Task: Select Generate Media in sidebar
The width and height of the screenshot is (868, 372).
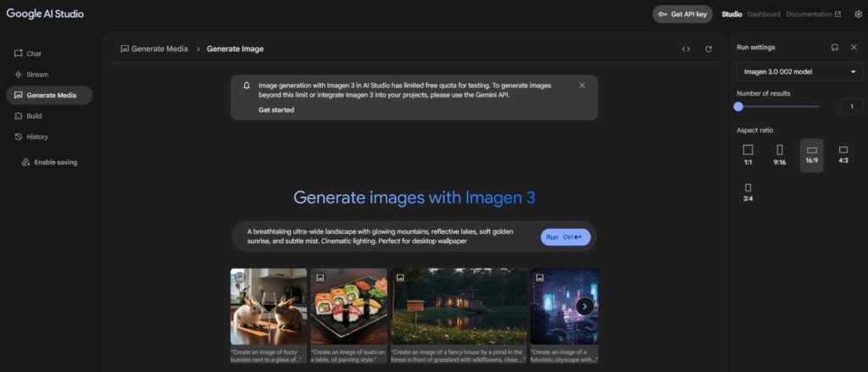Action: click(49, 95)
